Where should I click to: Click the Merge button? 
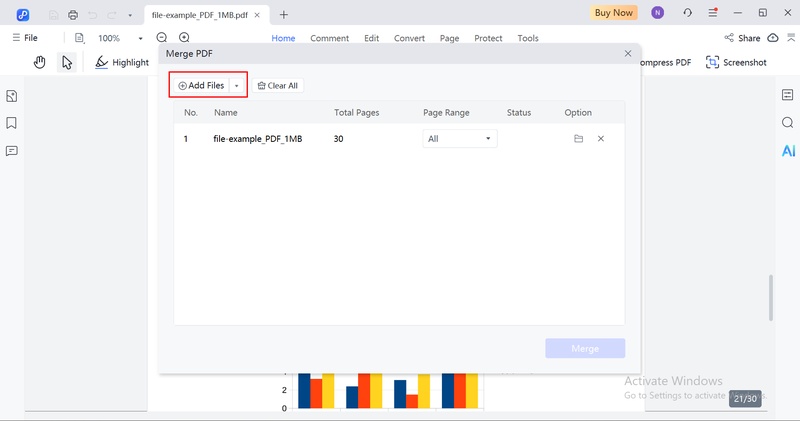click(x=585, y=348)
